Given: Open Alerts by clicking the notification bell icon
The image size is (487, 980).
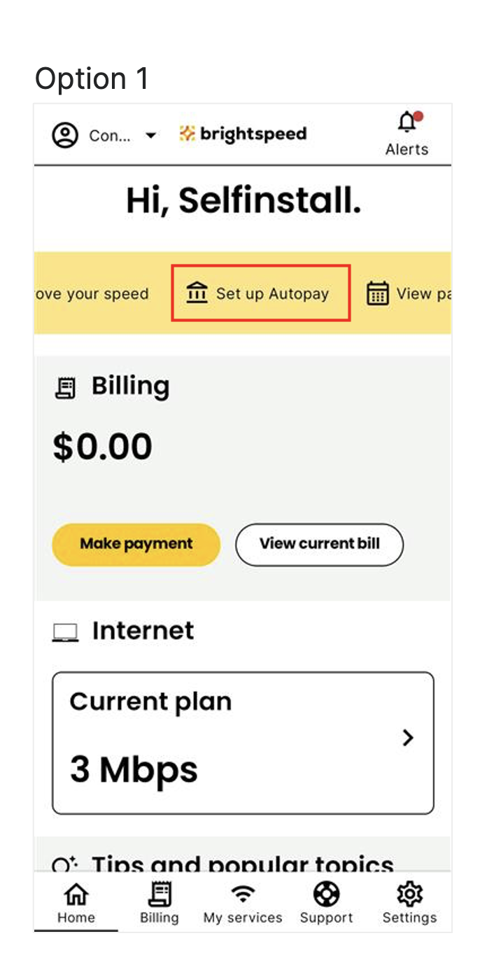Looking at the screenshot, I should click(x=405, y=123).
